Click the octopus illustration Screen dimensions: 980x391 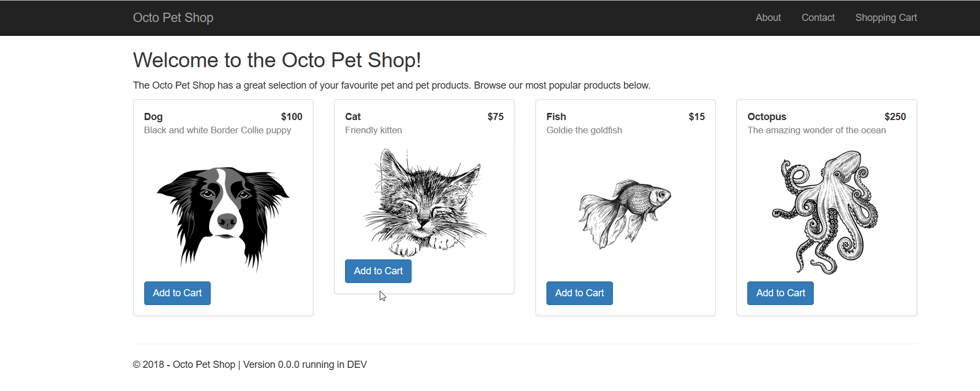826,213
